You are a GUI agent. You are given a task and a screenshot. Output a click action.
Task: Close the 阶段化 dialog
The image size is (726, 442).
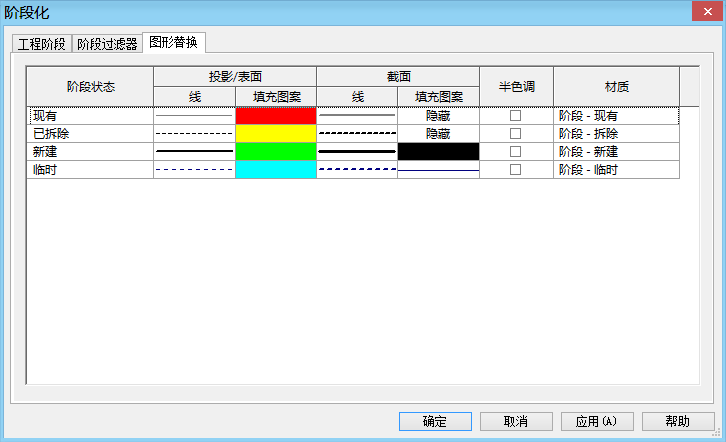pyautogui.click(x=707, y=11)
